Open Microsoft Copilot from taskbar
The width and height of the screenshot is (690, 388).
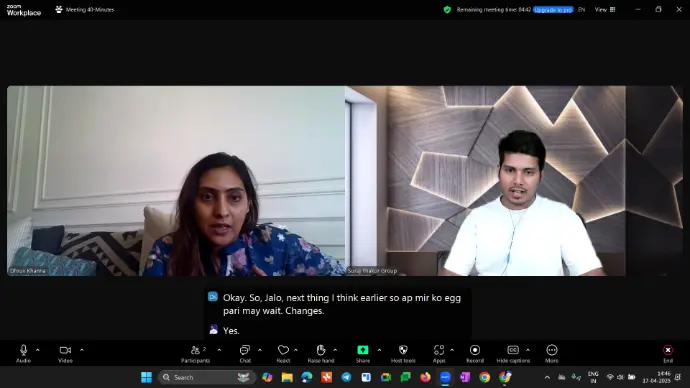click(x=267, y=377)
